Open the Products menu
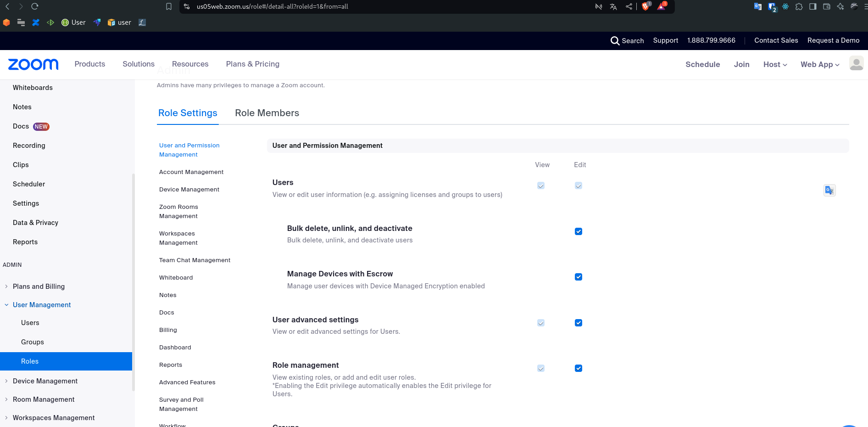The width and height of the screenshot is (868, 427). point(90,64)
